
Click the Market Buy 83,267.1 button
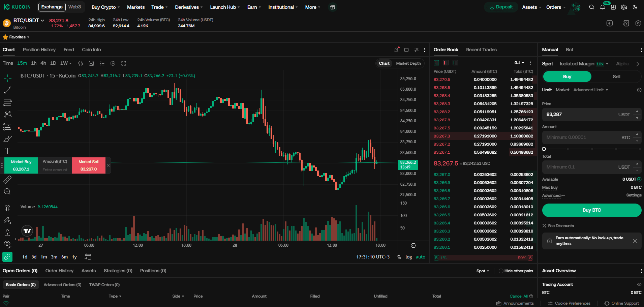pyautogui.click(x=21, y=165)
